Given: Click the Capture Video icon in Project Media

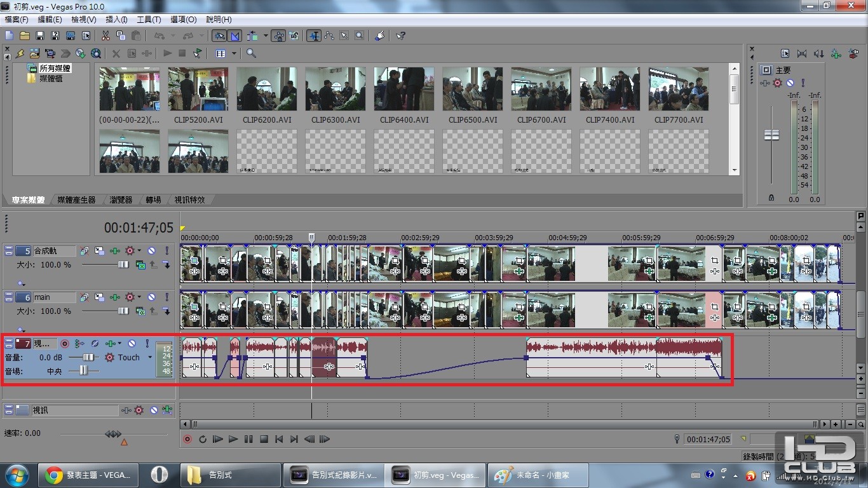Looking at the screenshot, I should pos(50,53).
